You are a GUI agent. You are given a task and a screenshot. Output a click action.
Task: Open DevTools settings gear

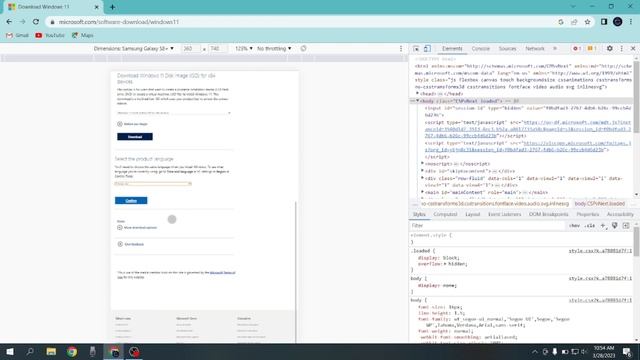coord(609,48)
